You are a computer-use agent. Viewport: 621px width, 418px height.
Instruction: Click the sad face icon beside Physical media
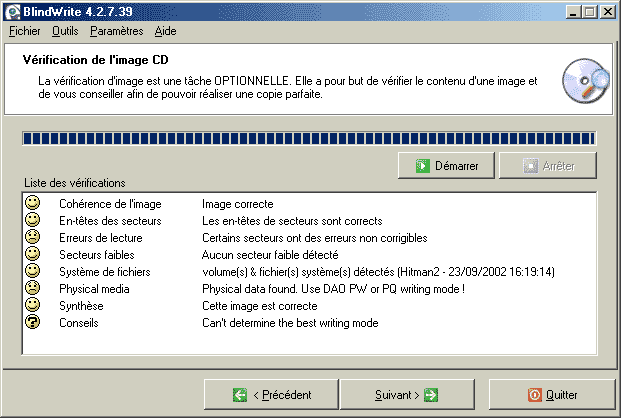pyautogui.click(x=32, y=288)
